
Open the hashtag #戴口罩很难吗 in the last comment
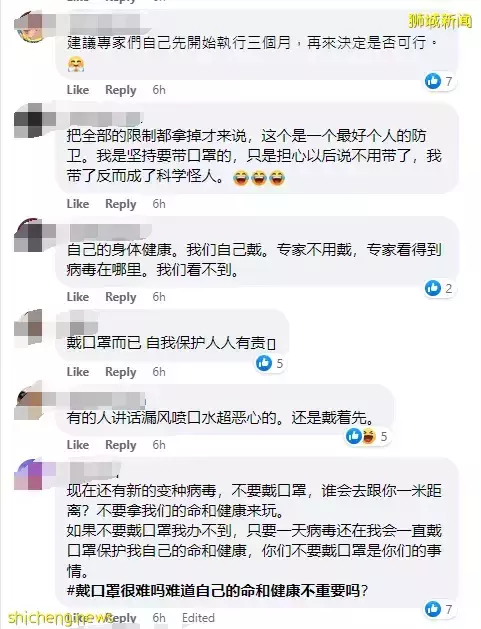click(x=217, y=590)
